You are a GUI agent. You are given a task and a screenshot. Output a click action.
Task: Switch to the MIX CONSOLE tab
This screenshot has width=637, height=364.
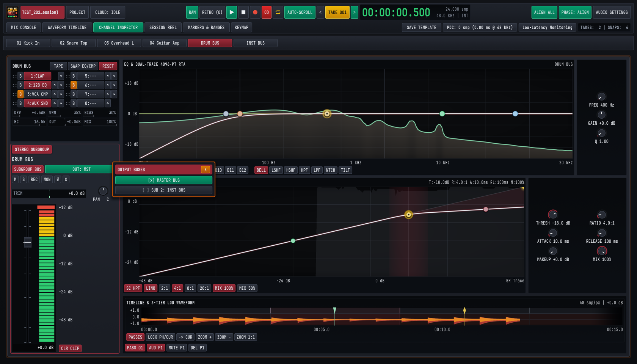[x=24, y=27]
